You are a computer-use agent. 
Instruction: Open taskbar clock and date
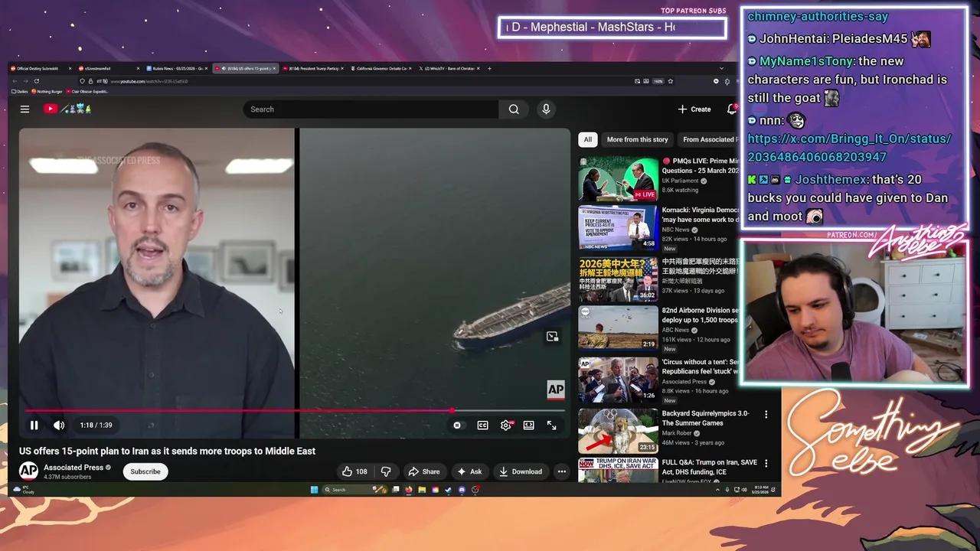[759, 490]
